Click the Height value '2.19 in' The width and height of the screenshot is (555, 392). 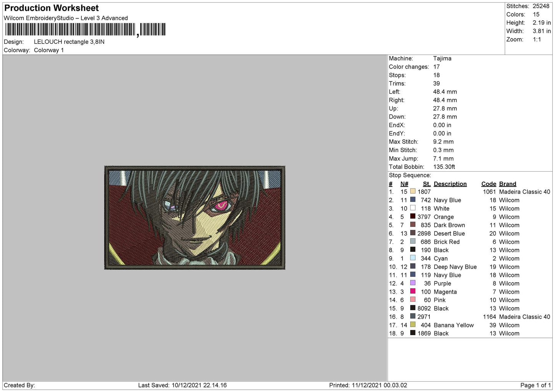pyautogui.click(x=542, y=23)
